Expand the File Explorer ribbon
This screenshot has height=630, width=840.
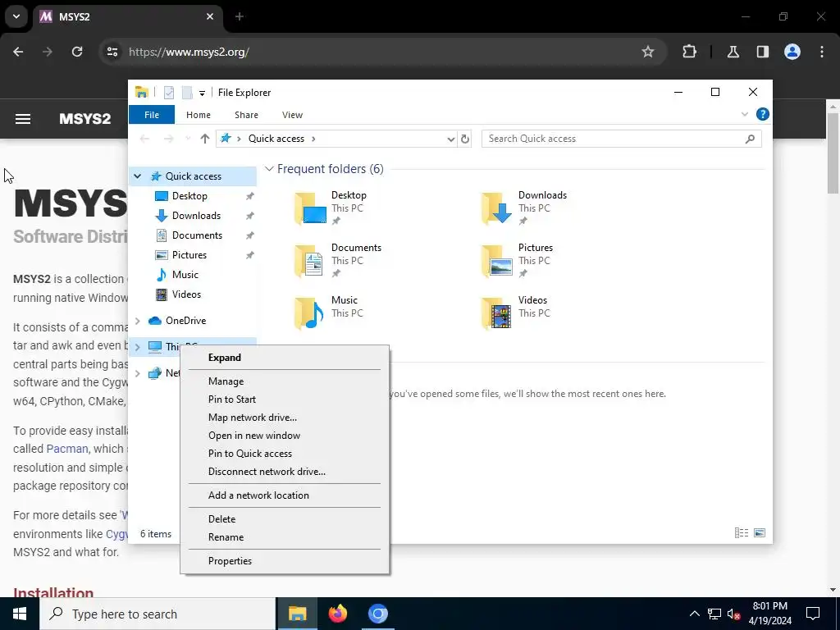point(745,114)
